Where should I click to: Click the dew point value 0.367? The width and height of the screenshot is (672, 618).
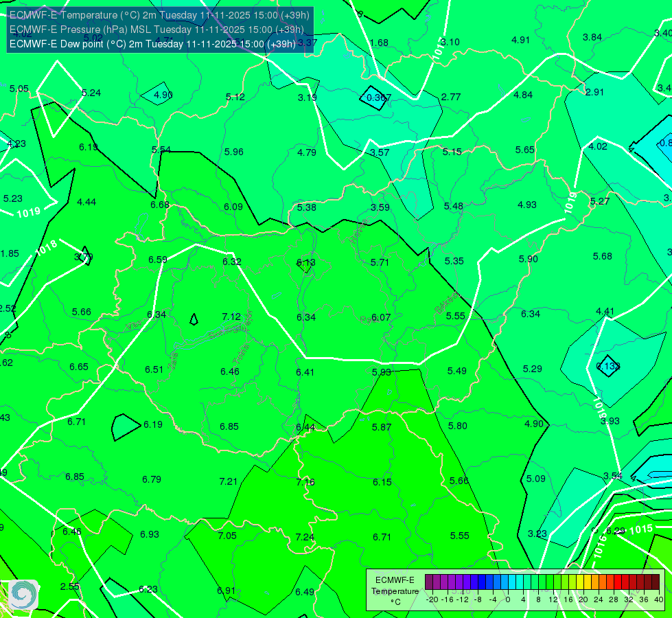(379, 98)
